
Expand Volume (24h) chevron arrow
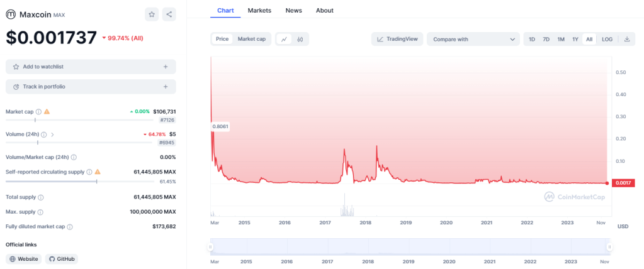tap(52, 134)
